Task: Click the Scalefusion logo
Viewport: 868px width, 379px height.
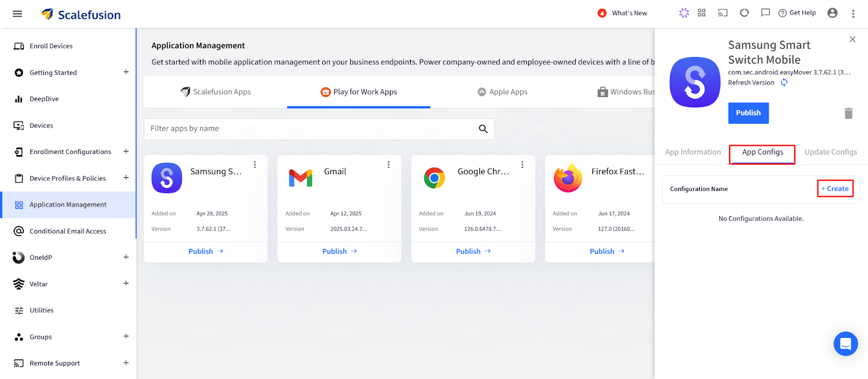Action: click(x=81, y=15)
